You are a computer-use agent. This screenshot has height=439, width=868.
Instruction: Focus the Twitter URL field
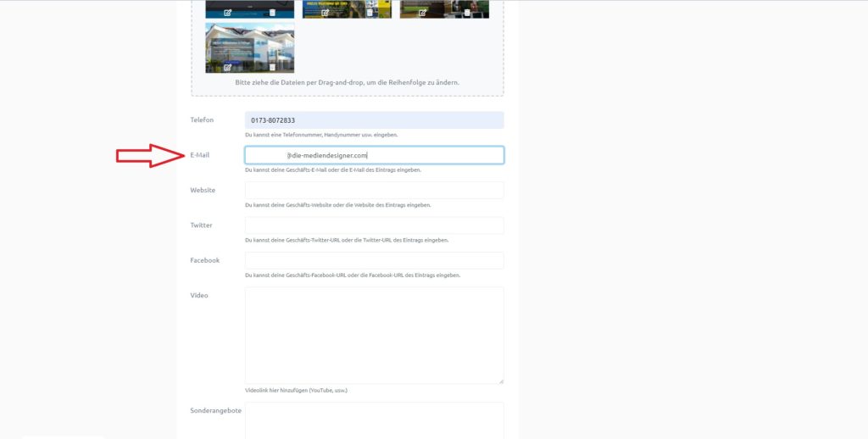pyautogui.click(x=374, y=225)
